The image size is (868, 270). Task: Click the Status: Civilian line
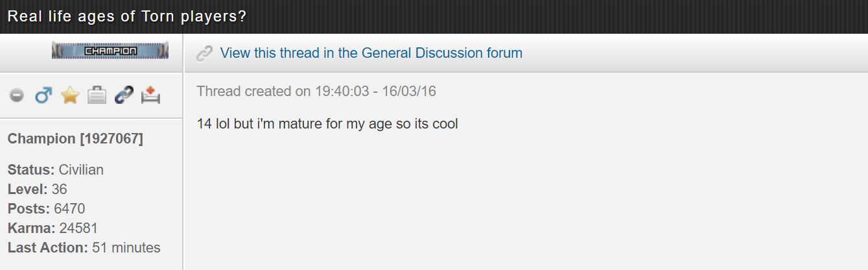pos(56,170)
